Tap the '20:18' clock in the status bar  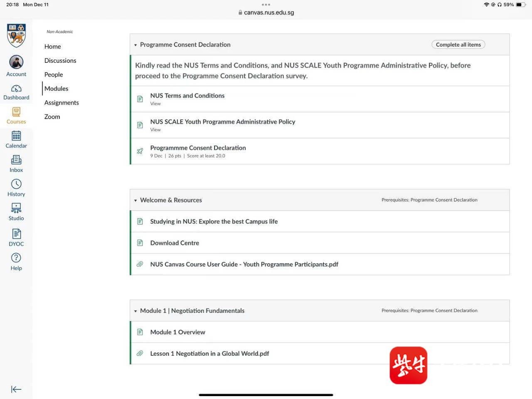pyautogui.click(x=12, y=5)
